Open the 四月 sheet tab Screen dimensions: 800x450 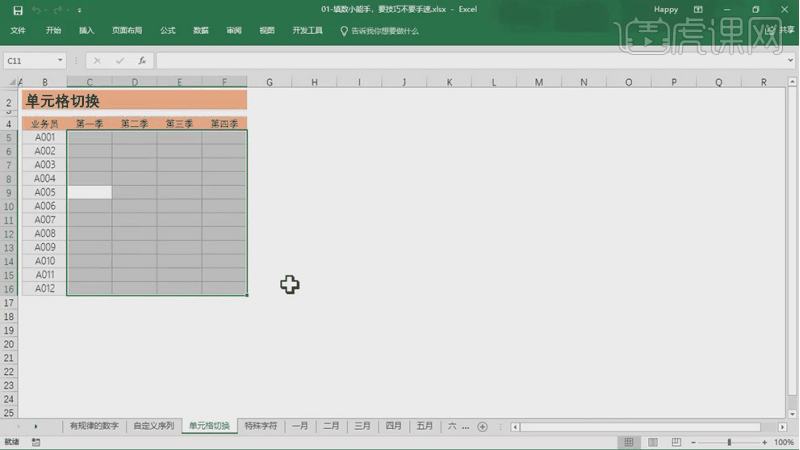click(x=393, y=426)
